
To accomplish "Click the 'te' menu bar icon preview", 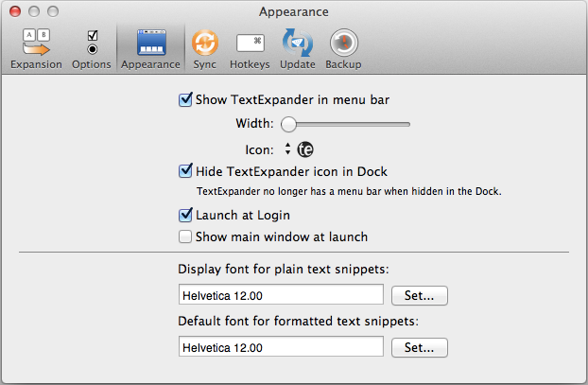I will 305,149.
